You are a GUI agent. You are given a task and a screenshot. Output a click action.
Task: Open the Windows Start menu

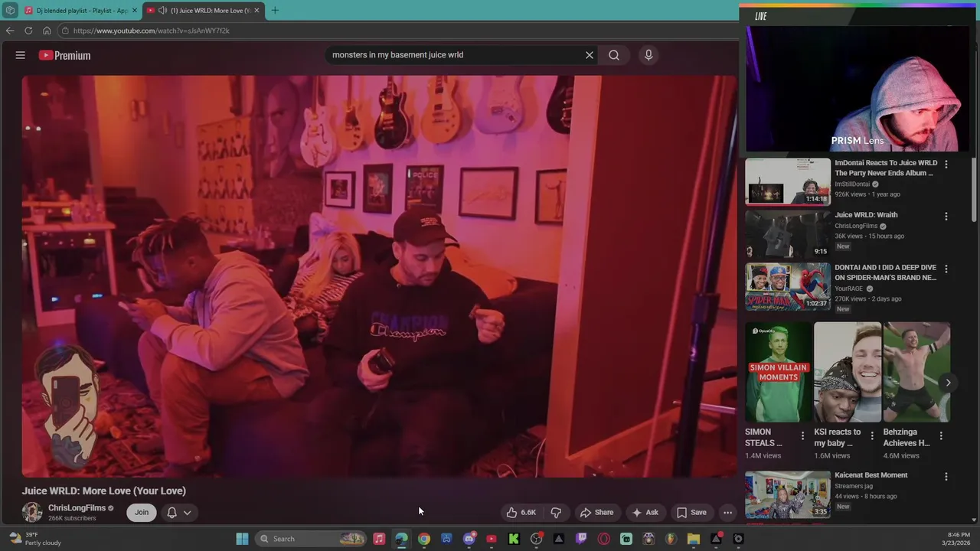coord(242,539)
